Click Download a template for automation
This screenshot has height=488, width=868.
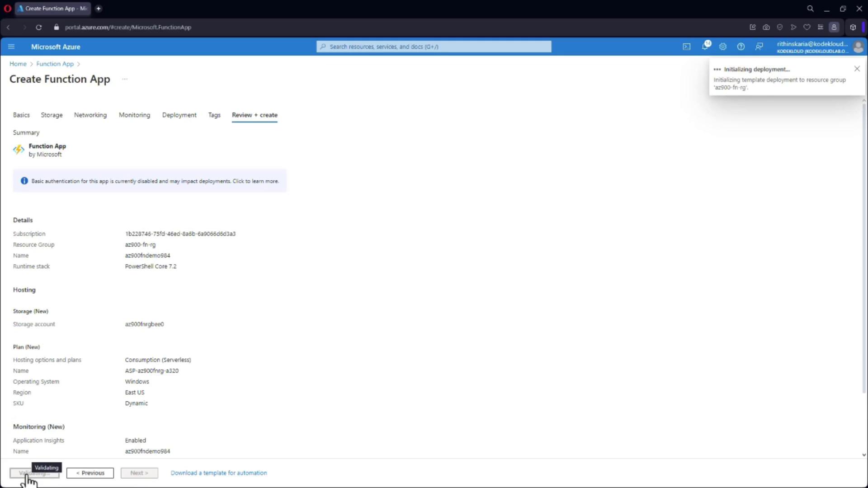click(x=219, y=473)
